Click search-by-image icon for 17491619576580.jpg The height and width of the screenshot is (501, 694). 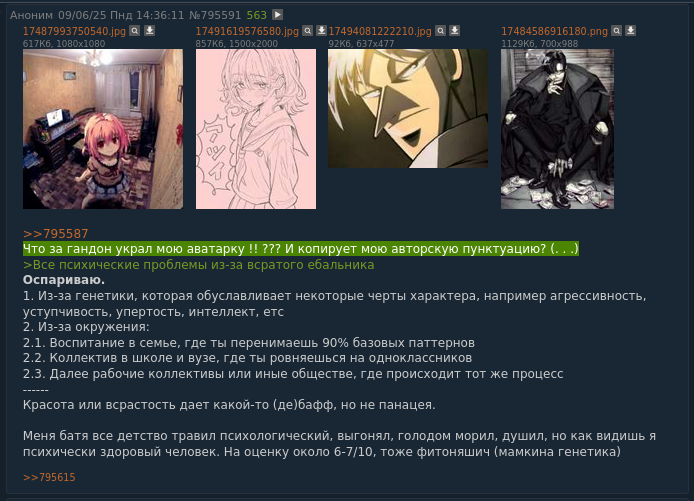[x=307, y=31]
